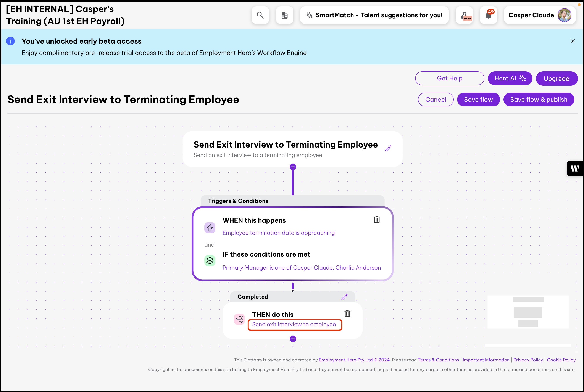The image size is (584, 392).
Task: Edit the Completed step pencil icon
Action: pyautogui.click(x=344, y=297)
